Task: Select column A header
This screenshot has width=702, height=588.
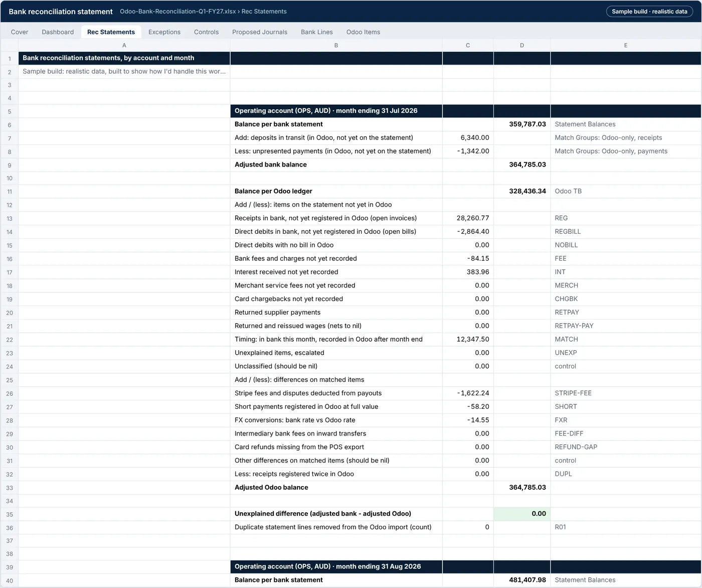Action: (x=124, y=45)
